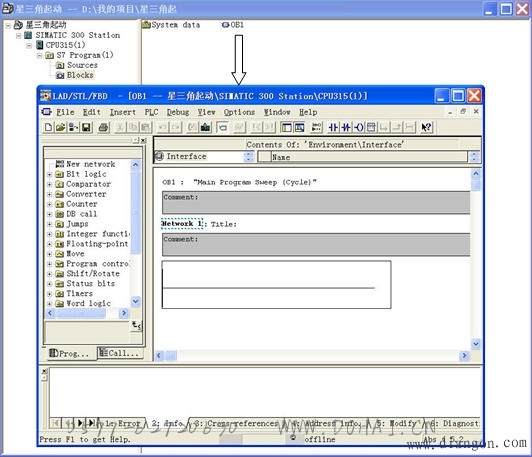Image resolution: width=532 pixels, height=457 pixels.
Task: Insert a normally open contact
Action: tap(333, 127)
